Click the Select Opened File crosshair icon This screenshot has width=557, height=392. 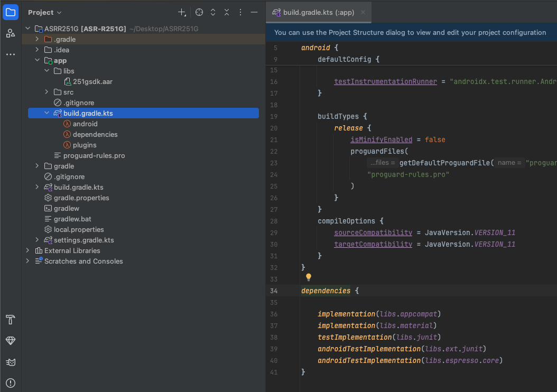pos(199,12)
